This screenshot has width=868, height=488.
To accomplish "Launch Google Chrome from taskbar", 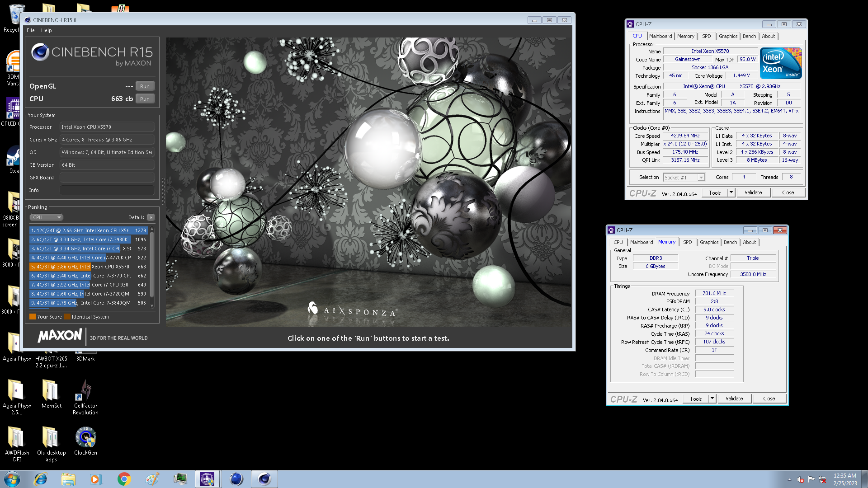I will [124, 479].
